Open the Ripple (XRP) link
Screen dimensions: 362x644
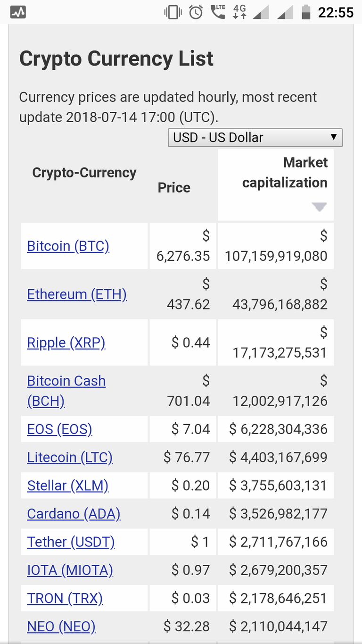[x=66, y=343]
